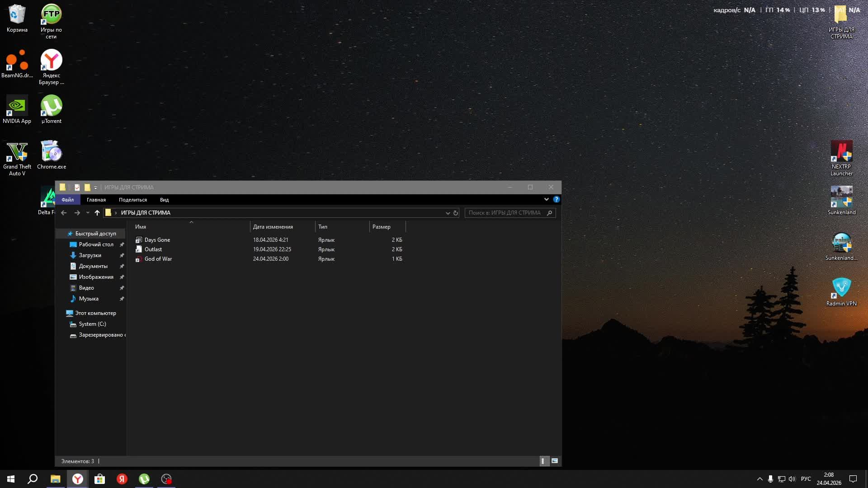Open recent locations dropdown arrow
The image size is (868, 488).
click(88, 213)
